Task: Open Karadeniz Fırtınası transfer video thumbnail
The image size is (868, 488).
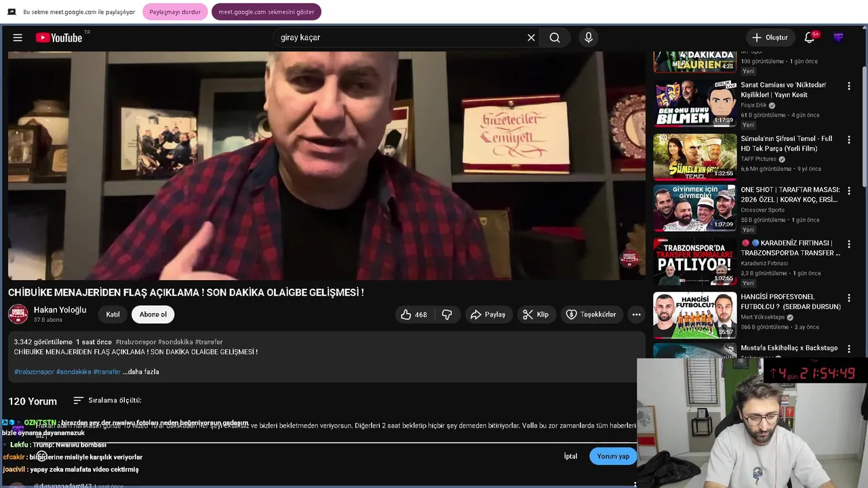Action: point(695,262)
